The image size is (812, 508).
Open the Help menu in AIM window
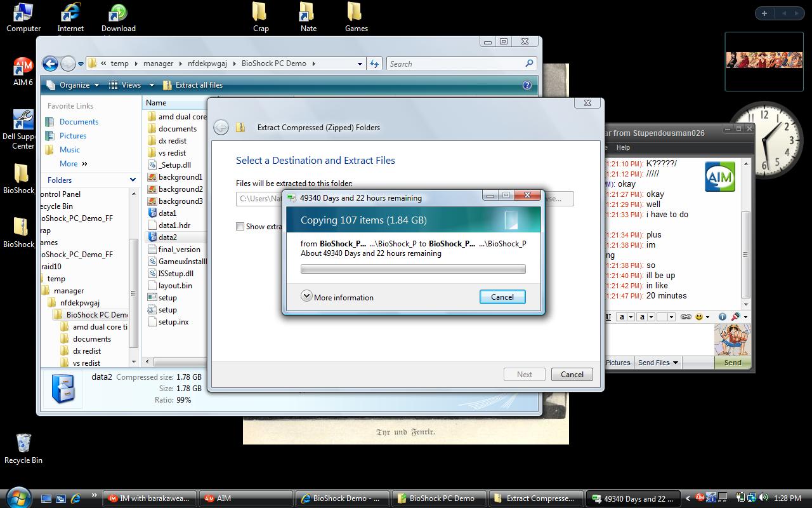click(623, 147)
